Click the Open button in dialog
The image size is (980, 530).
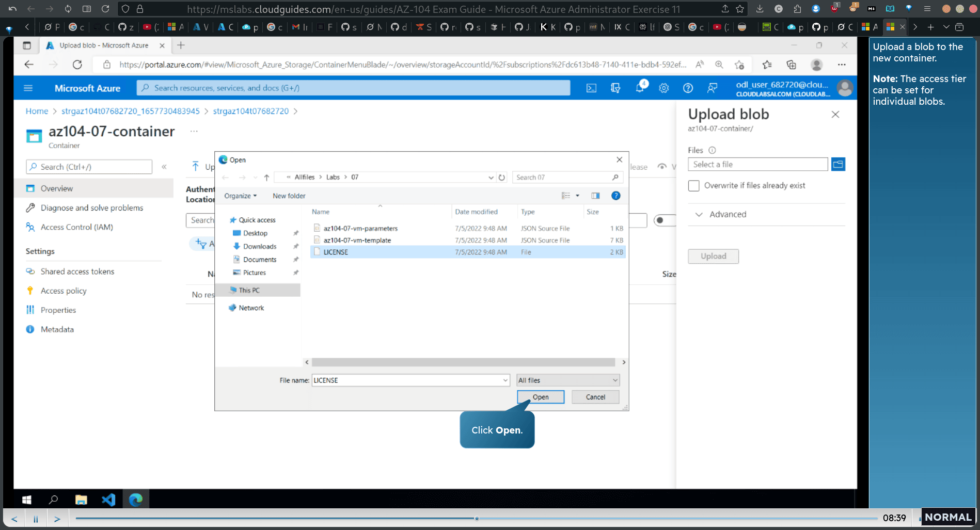click(541, 397)
